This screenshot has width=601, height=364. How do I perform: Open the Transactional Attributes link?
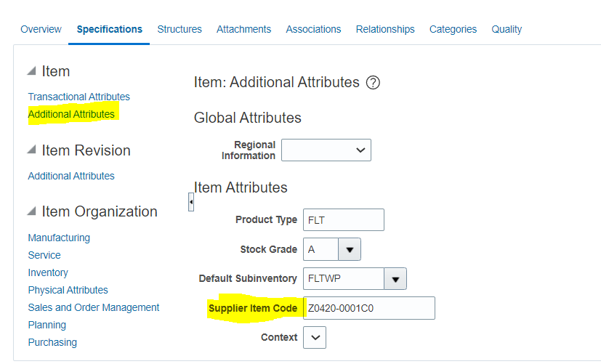(79, 97)
